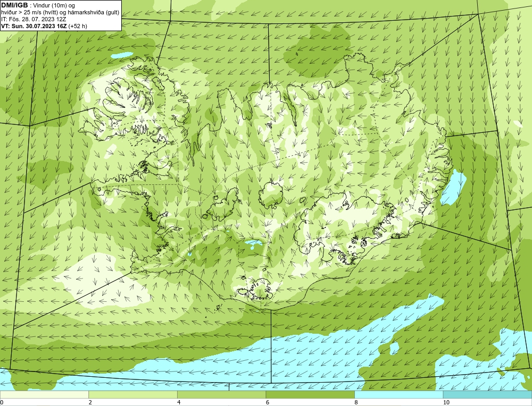Viewport: 532px width, 406px height.
Task: Click the '6' scale label
Action: (x=268, y=402)
